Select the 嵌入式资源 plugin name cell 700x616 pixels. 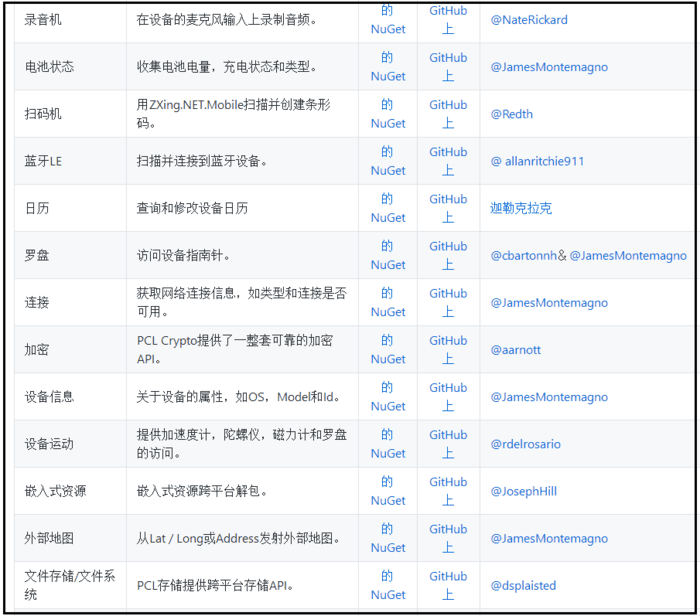click(x=70, y=491)
